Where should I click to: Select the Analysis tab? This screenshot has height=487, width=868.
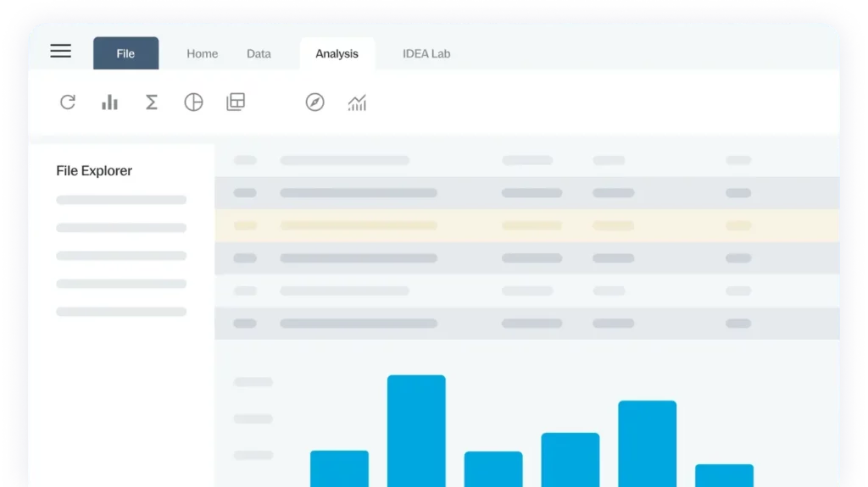point(337,53)
